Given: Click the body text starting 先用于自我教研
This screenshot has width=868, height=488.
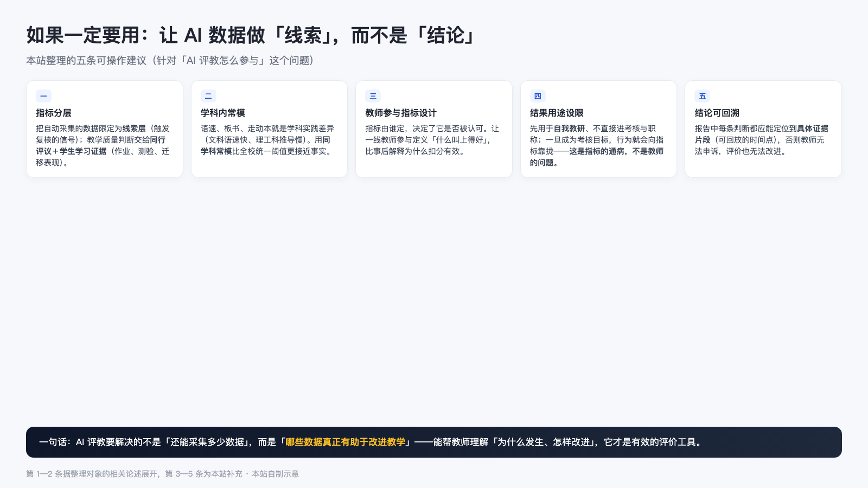Looking at the screenshot, I should pos(597,145).
